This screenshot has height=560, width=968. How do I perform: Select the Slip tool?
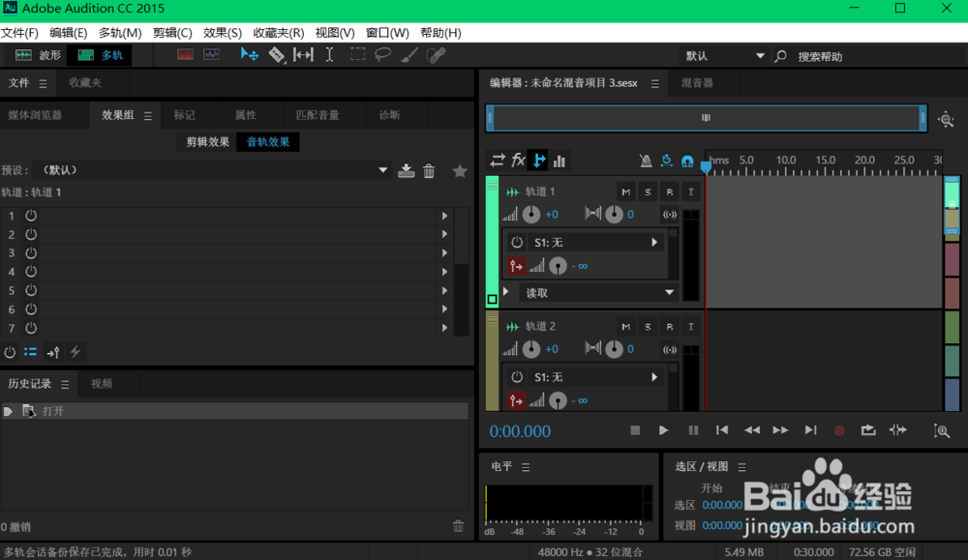303,55
